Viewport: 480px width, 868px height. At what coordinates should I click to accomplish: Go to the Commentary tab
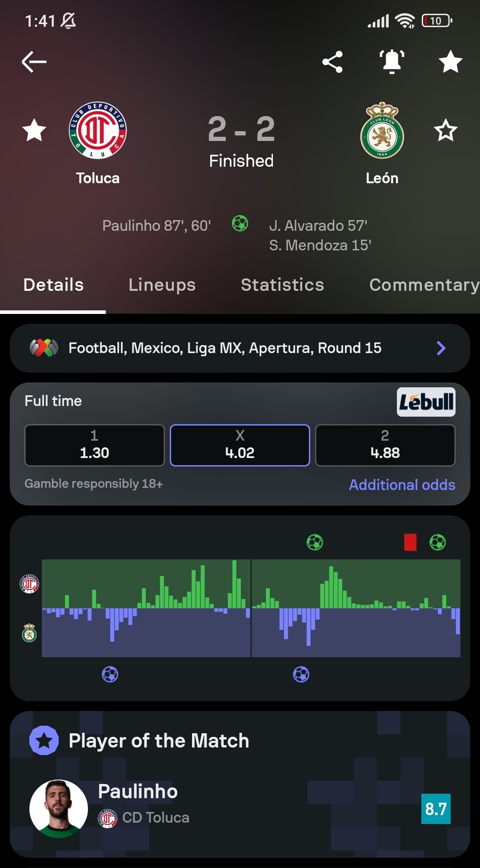tap(424, 285)
